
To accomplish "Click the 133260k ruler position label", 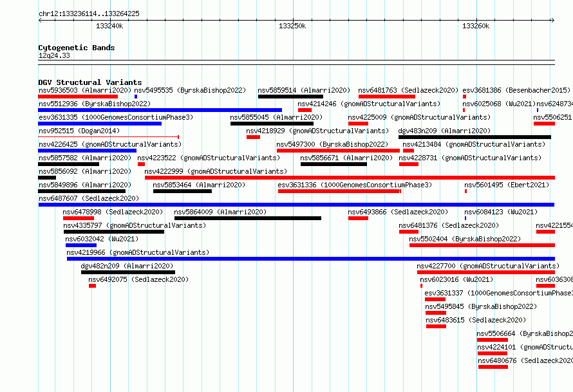I will pyautogui.click(x=476, y=26).
